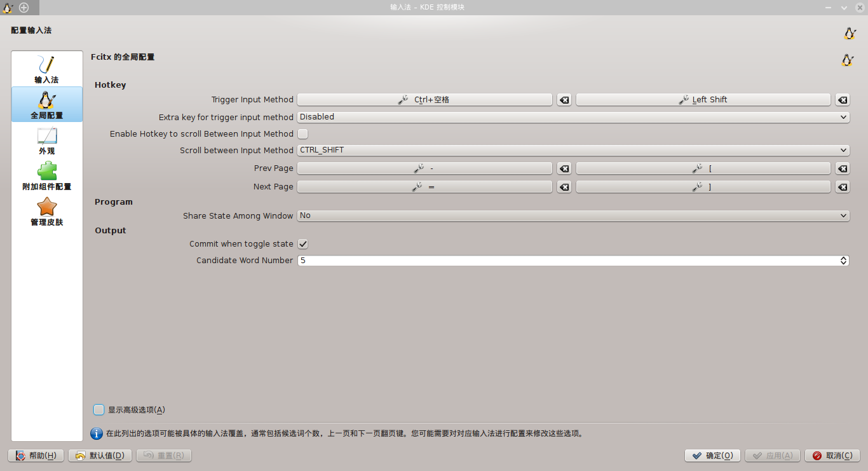The width and height of the screenshot is (868, 471).
Task: Click the info icon beside the note
Action: coord(97,433)
